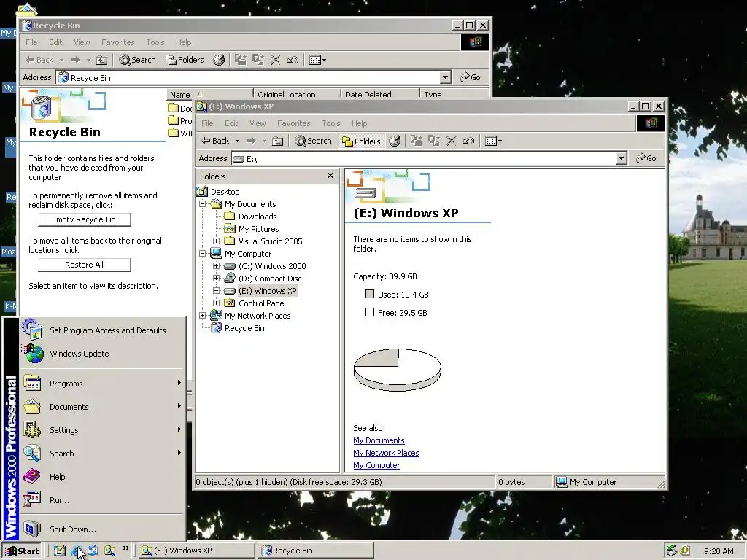Viewport: 747px width, 560px height.
Task: Click the Used space color swatch
Action: click(370, 294)
